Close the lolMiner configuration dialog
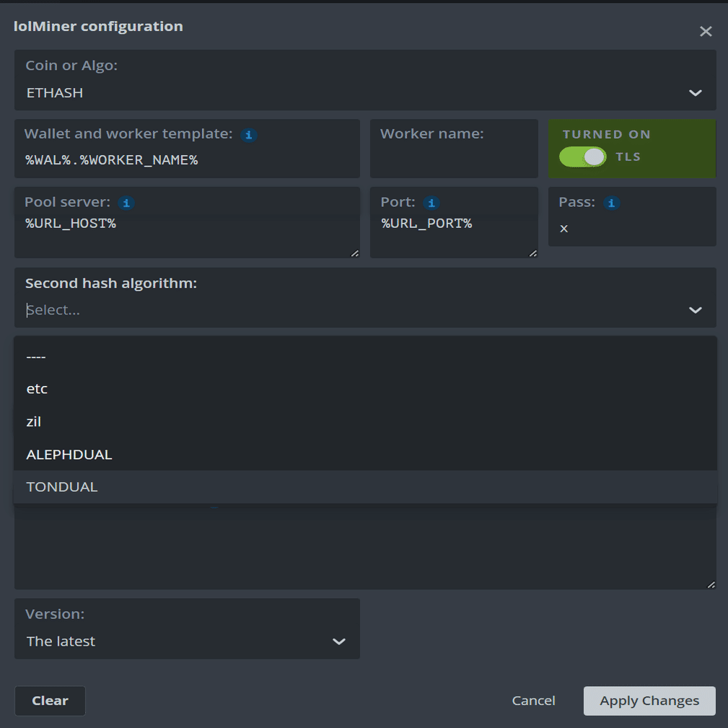The height and width of the screenshot is (728, 728). tap(706, 31)
